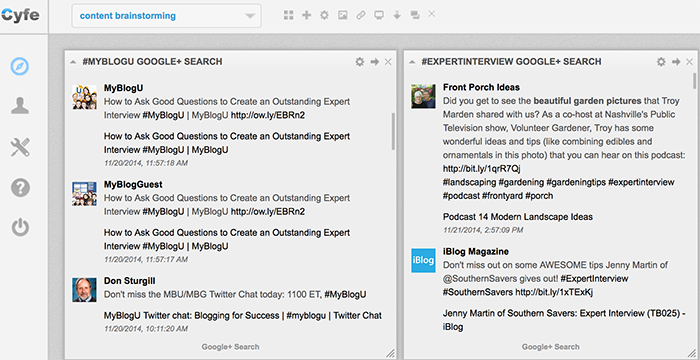The width and height of the screenshot is (700, 360).
Task: Open dashboard settings gear in top toolbar
Action: tap(325, 15)
